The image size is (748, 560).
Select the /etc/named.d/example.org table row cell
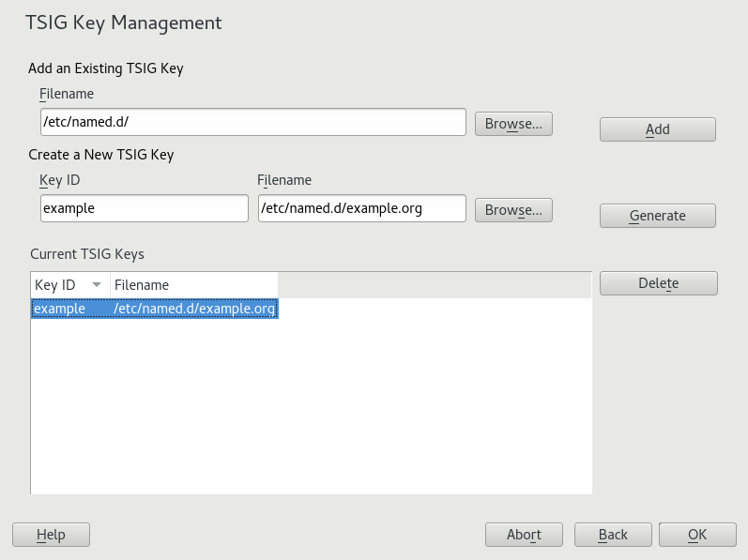pos(194,309)
